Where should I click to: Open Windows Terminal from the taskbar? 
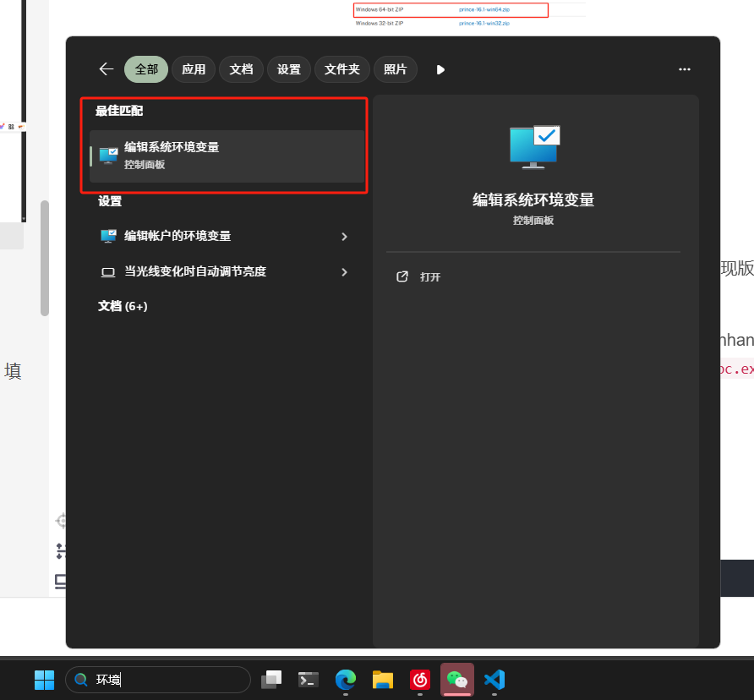(x=308, y=680)
